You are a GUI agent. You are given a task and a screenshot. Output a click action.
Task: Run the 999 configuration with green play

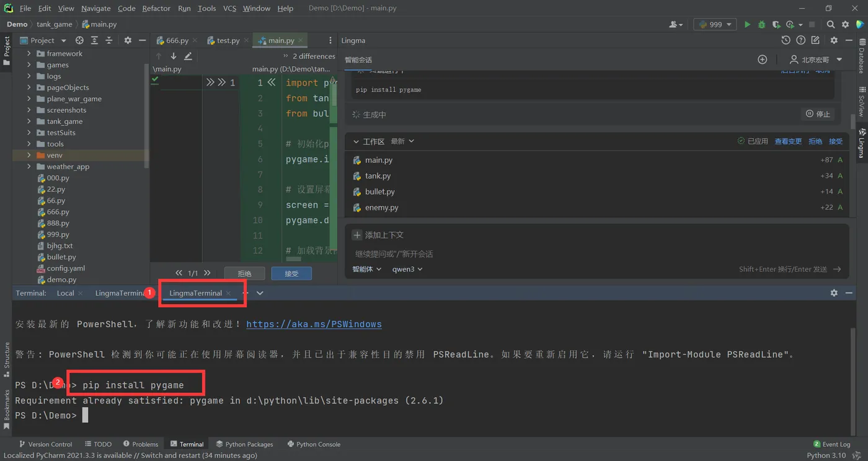(747, 24)
